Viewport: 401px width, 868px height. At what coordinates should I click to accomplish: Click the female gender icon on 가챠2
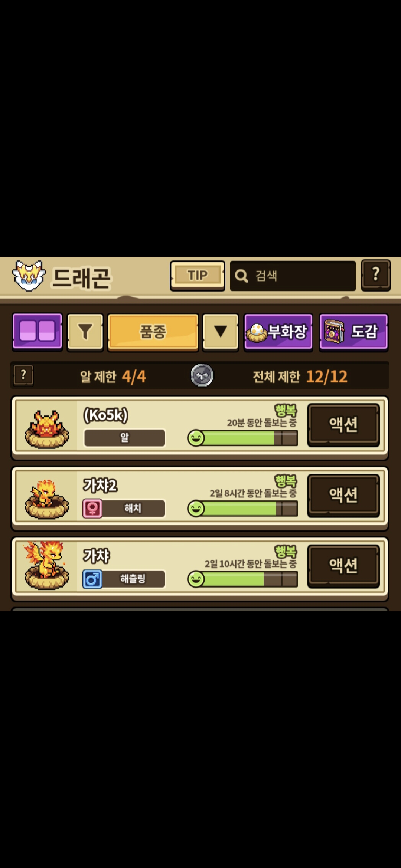(x=92, y=508)
